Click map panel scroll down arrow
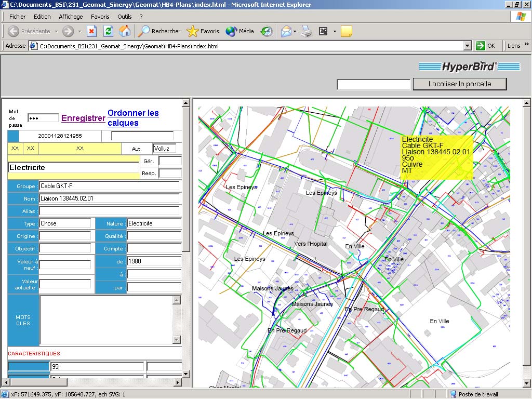This screenshot has width=532, height=399. point(526,383)
